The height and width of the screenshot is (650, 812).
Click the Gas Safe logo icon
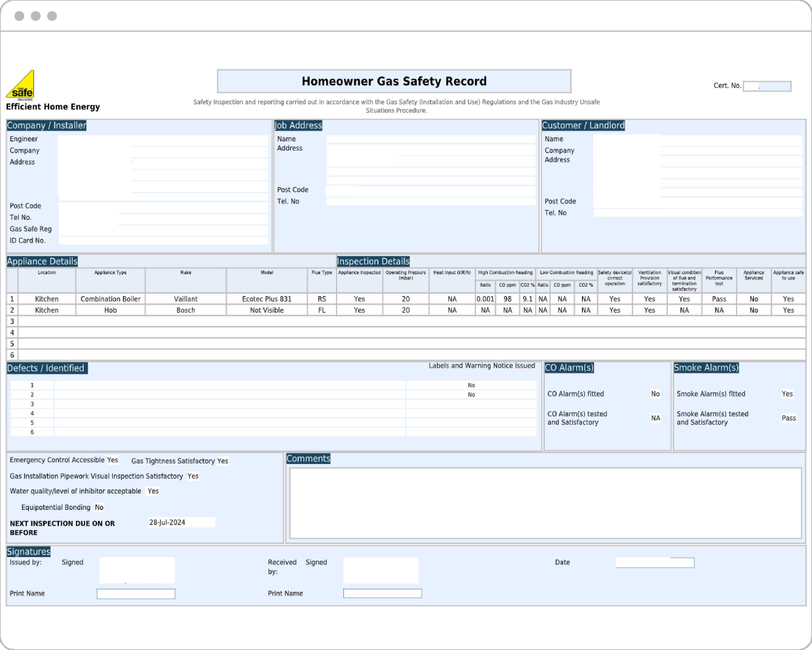20,85
